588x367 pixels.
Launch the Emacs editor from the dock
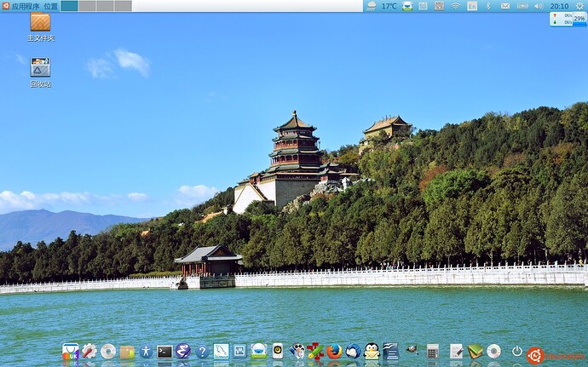click(x=183, y=352)
